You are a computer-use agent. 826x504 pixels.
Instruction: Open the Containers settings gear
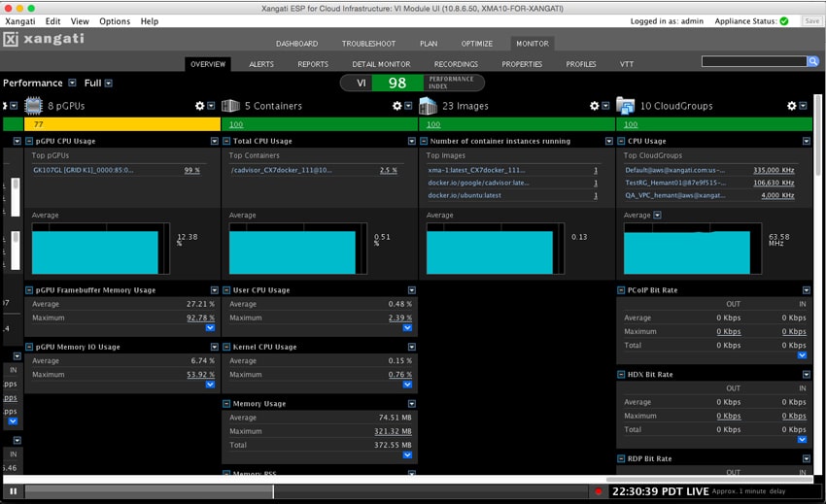tap(397, 106)
